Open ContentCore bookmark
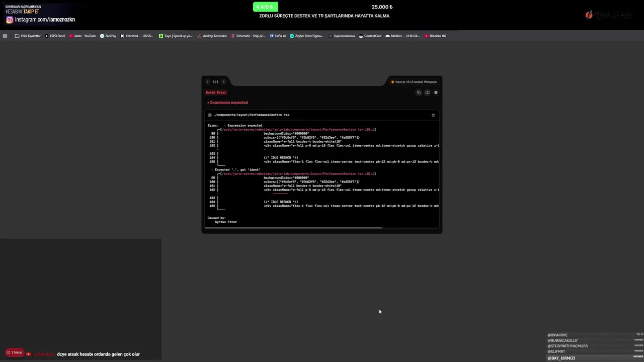The height and width of the screenshot is (362, 644). (370, 36)
